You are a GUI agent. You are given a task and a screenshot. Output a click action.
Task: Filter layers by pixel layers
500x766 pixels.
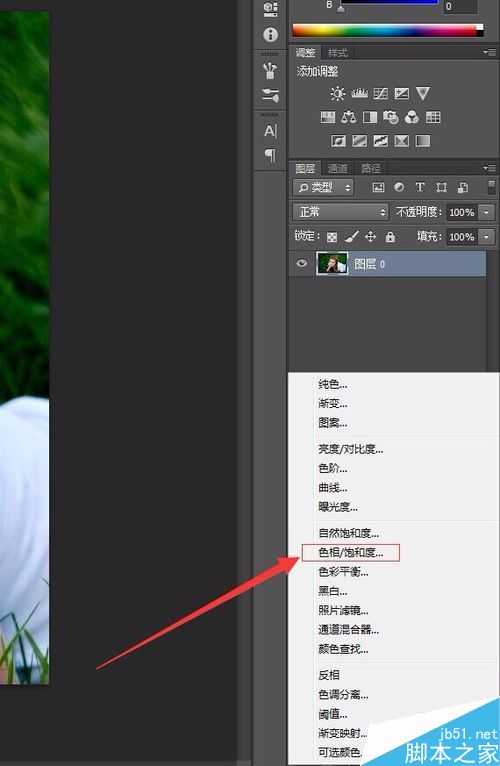point(378,187)
